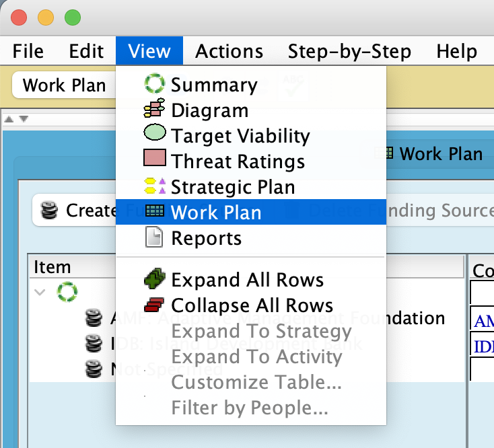494x448 pixels.
Task: Open the File menu
Action: 28,51
